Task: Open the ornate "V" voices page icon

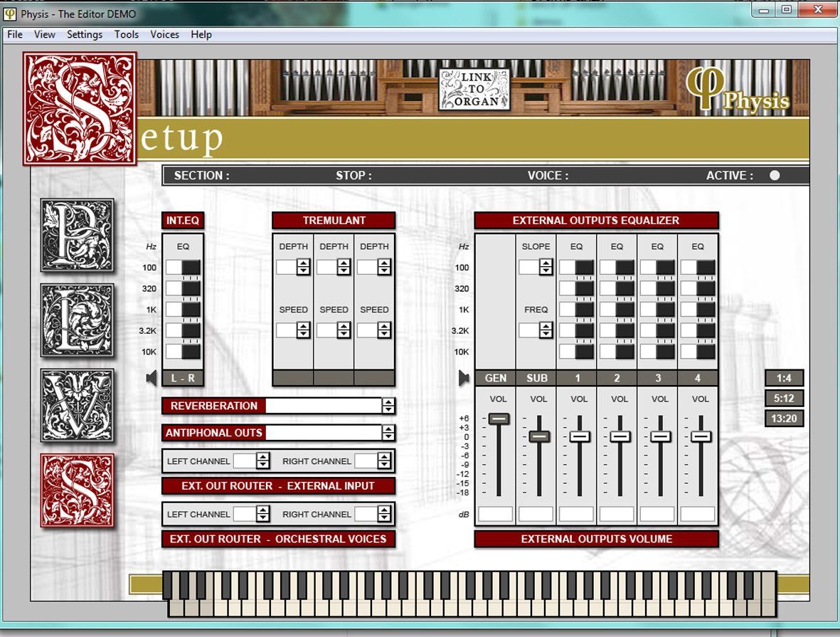Action: click(x=78, y=406)
